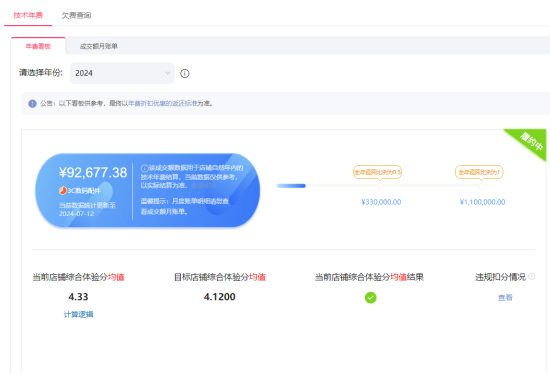The height and width of the screenshot is (374, 550).
Task: Switch to the 技术年费 tab
Action: [28, 15]
